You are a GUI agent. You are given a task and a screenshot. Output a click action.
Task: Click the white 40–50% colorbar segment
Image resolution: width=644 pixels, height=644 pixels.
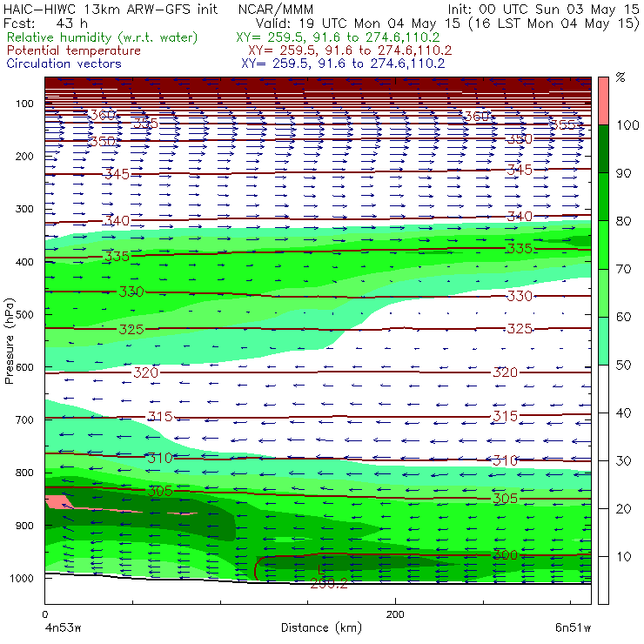coord(603,389)
